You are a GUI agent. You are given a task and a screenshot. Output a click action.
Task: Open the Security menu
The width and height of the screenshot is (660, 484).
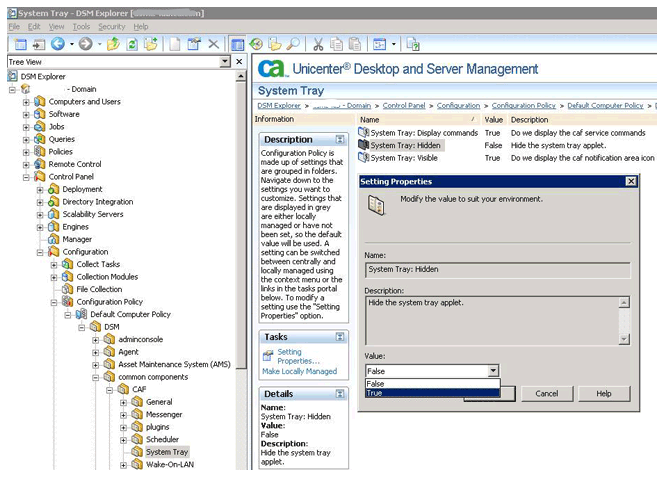point(111,27)
